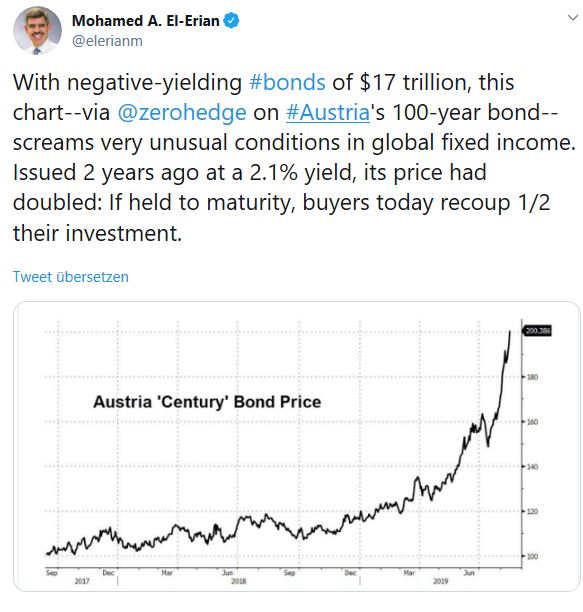Click the chart title 'Austria Century Bond Price'

(207, 402)
